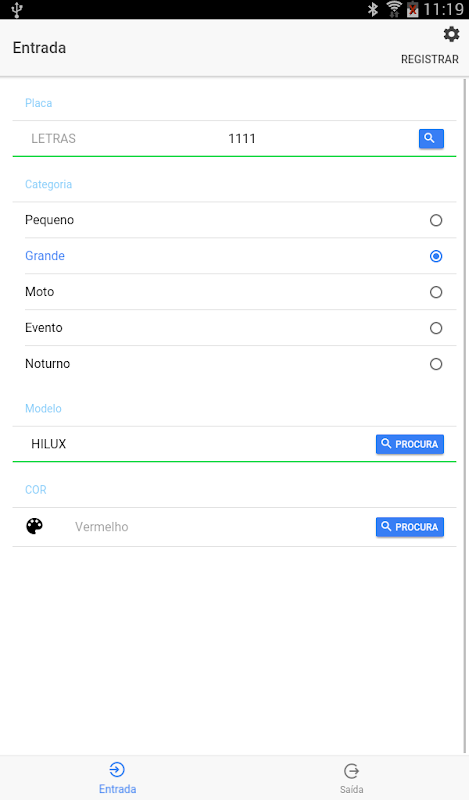Tap the USB icon in status bar
The width and height of the screenshot is (469, 800).
[x=17, y=9]
